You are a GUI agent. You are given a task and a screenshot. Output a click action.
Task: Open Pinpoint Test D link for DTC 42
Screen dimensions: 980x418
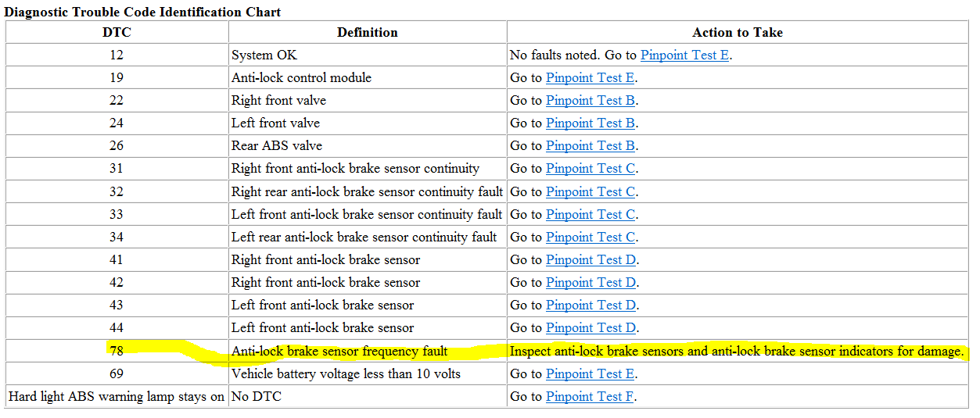[591, 282]
